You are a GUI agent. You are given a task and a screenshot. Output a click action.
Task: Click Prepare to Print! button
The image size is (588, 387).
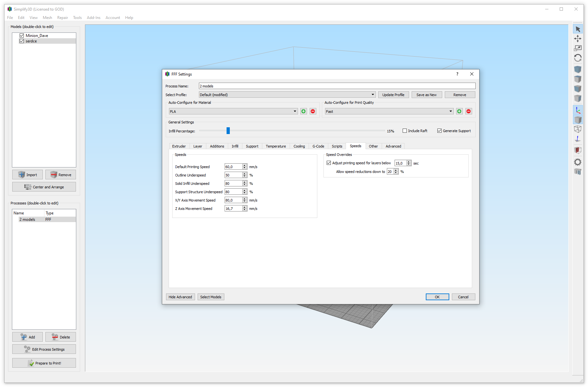(44, 363)
